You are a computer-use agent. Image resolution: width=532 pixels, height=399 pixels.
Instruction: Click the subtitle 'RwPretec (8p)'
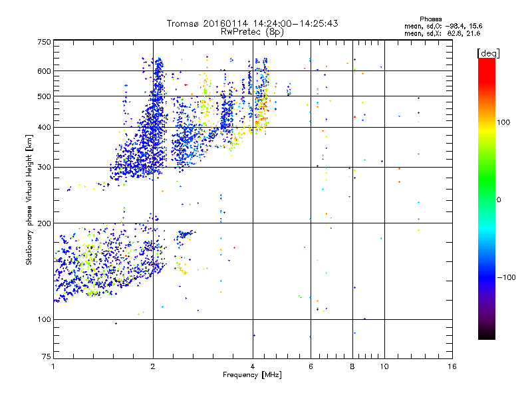tap(252, 32)
